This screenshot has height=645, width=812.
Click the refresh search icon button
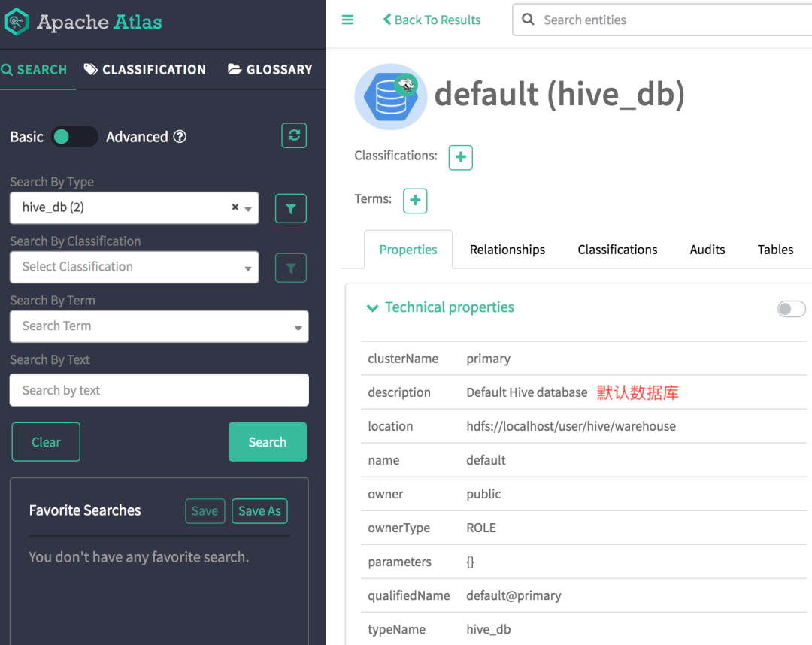click(294, 135)
